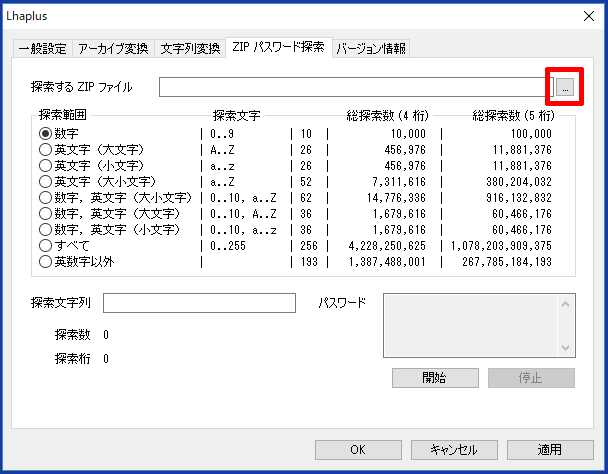Click the 探索桁 counter label
Viewport: 608px width, 474px height.
coord(73,359)
